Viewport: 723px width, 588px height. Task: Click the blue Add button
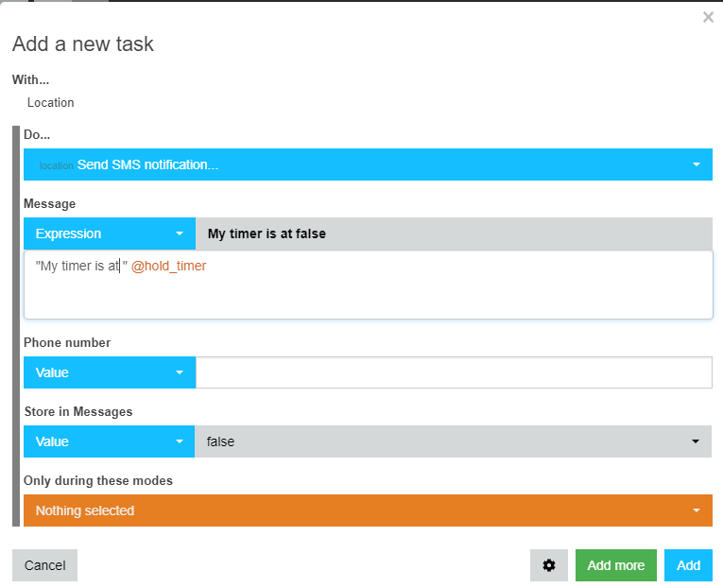coord(688,565)
